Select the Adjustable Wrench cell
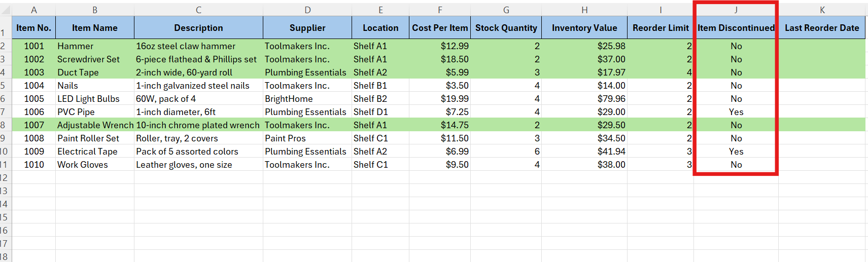The image size is (868, 262). pos(95,125)
